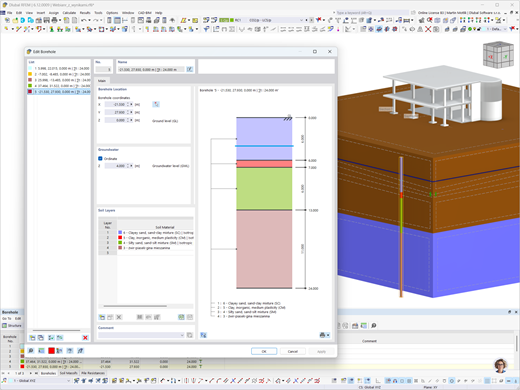
Task: Click the copy borehole icon under the list
Action: 41,338
